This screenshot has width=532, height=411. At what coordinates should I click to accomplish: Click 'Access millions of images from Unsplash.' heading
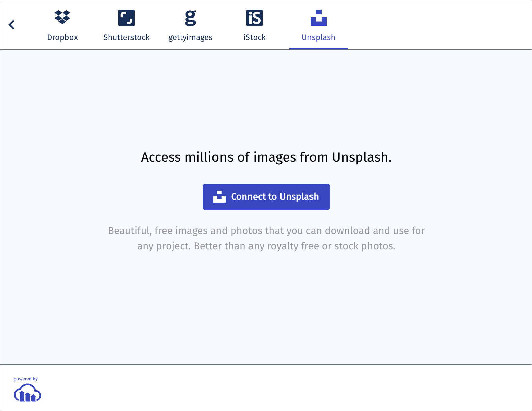pyautogui.click(x=266, y=157)
